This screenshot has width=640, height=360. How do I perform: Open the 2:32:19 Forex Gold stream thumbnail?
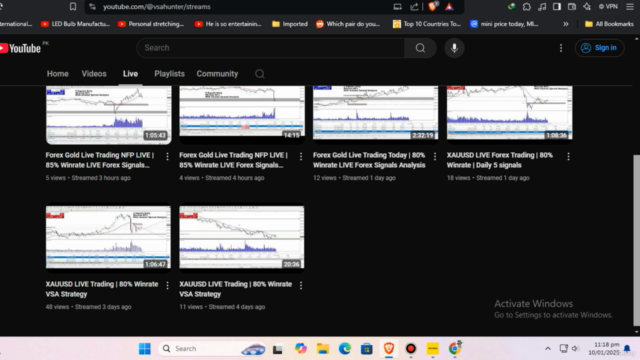pos(376,115)
